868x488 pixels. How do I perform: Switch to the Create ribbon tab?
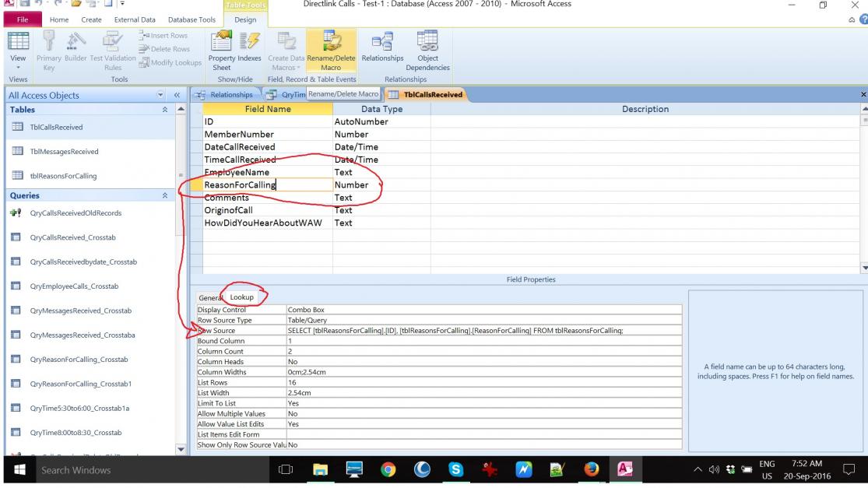click(91, 19)
